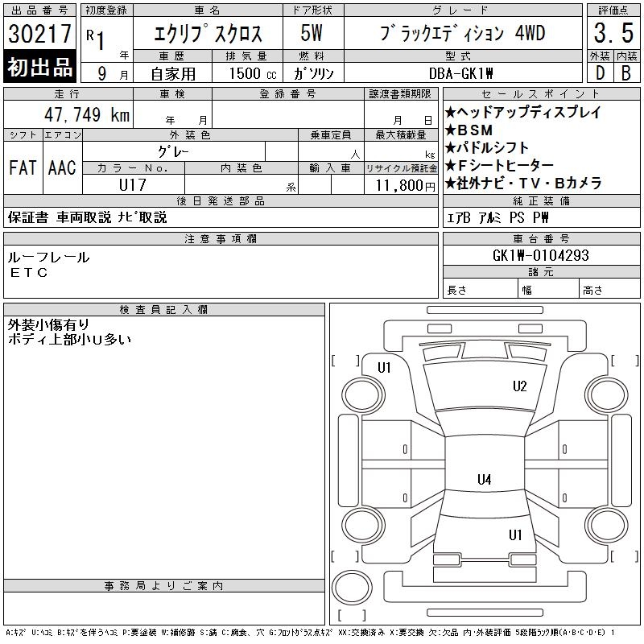
Task: Click the 検査員記入欄 section header
Action: tap(163, 309)
